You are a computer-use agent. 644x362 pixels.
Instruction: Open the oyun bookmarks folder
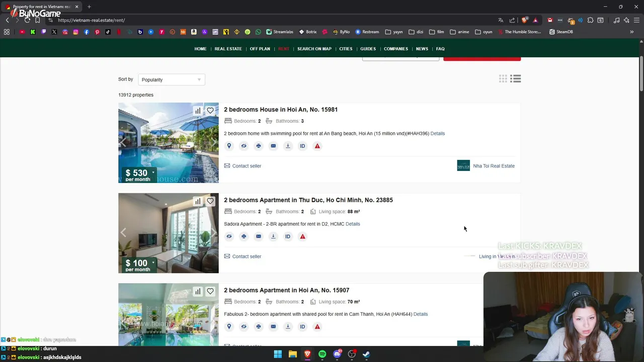484,32
